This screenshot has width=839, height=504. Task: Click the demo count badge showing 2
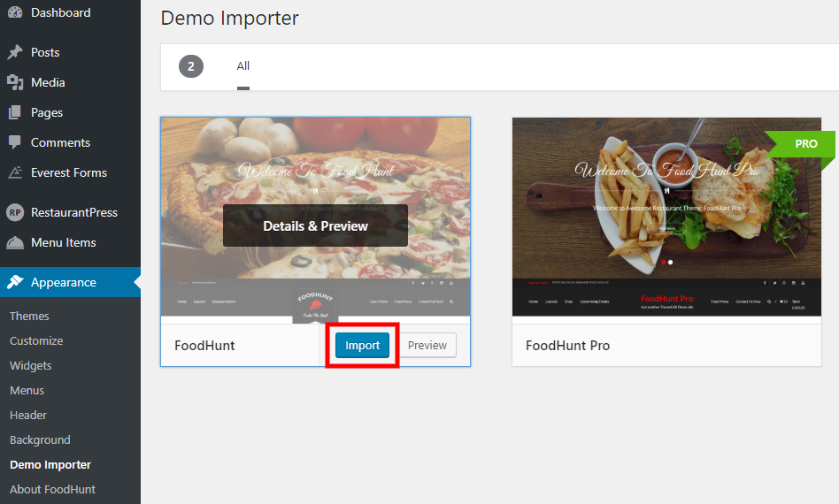pos(191,66)
